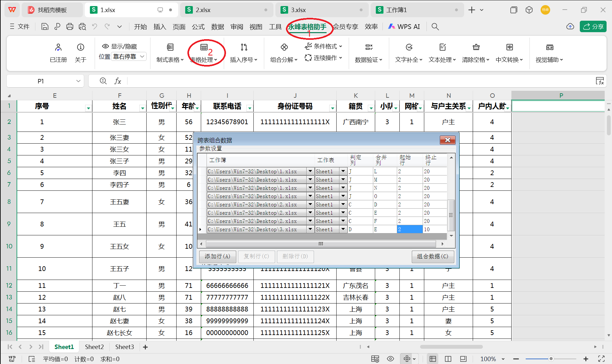Click the 数据验证 icon
The height and width of the screenshot is (364, 612).
(368, 53)
